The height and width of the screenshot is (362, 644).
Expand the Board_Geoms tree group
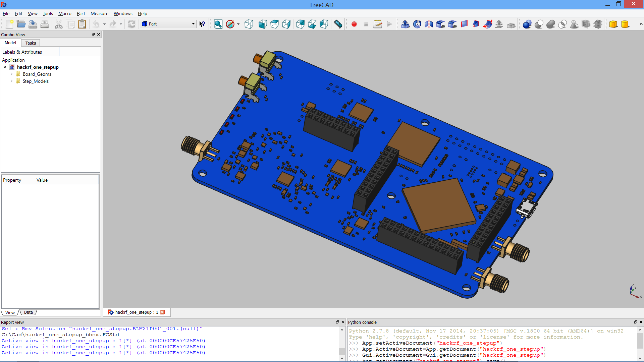[x=12, y=74]
